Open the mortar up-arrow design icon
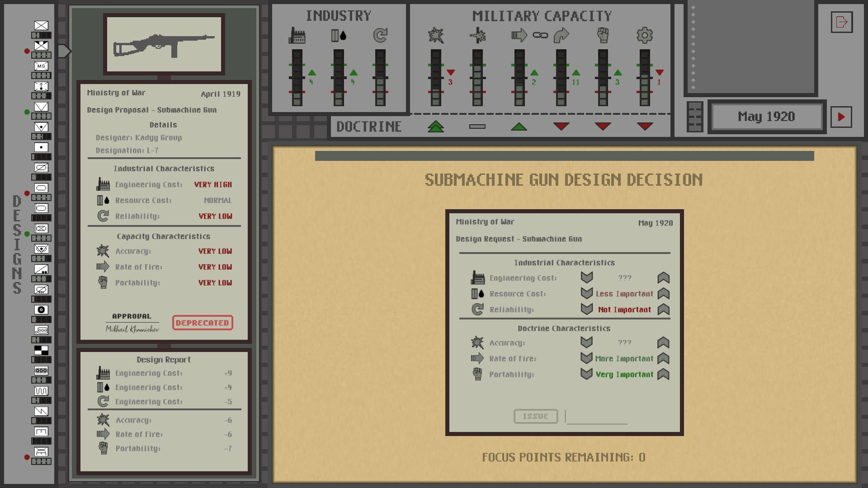 tap(41, 86)
